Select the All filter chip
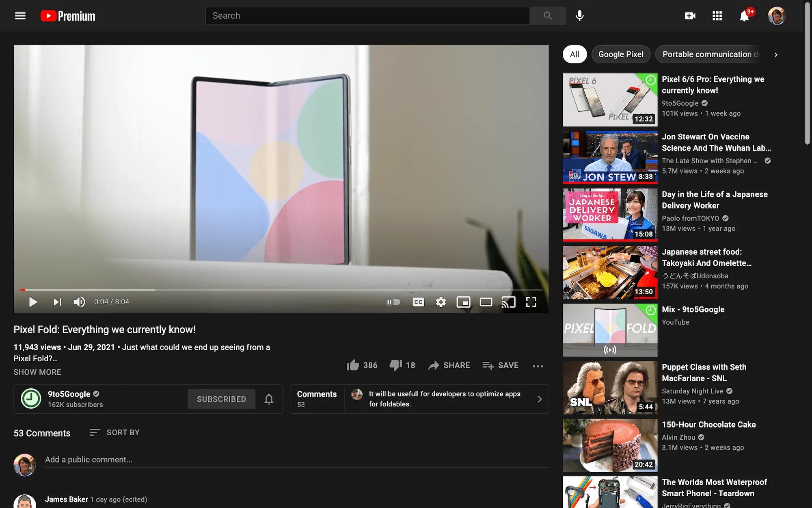This screenshot has height=508, width=812. tap(574, 54)
